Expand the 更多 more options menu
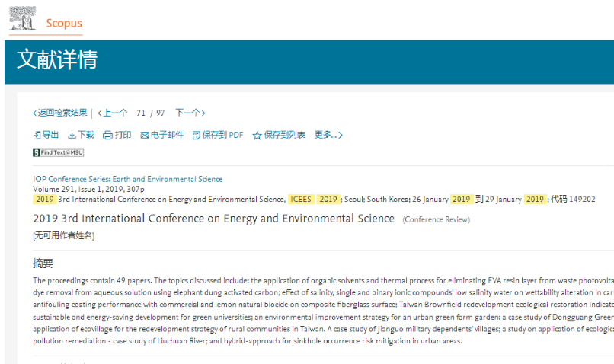 point(328,135)
